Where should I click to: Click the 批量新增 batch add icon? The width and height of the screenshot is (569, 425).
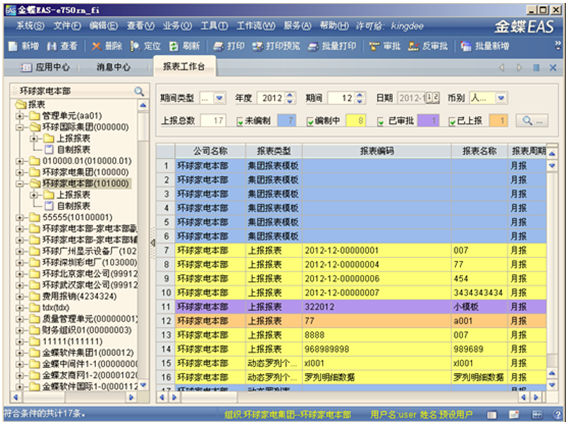tap(466, 46)
